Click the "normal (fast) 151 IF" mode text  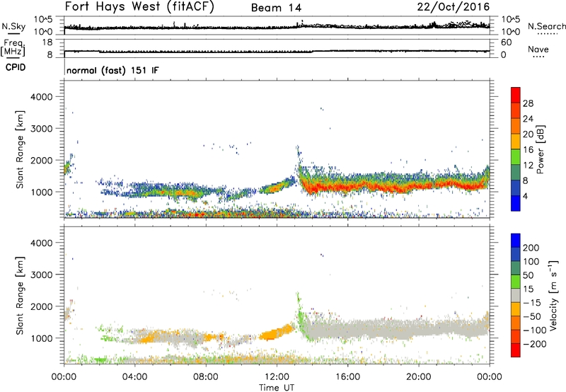point(112,70)
